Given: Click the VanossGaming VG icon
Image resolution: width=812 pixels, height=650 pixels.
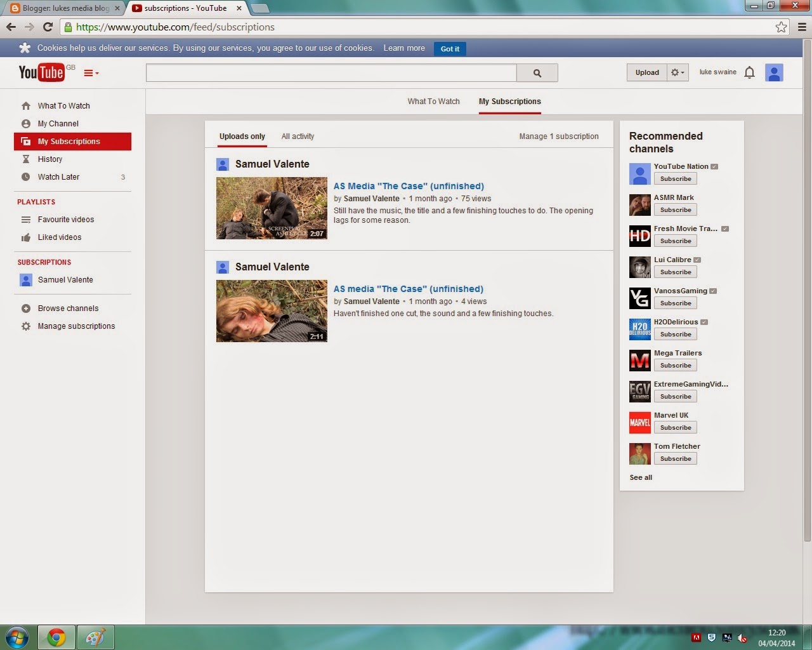Looking at the screenshot, I should click(640, 298).
